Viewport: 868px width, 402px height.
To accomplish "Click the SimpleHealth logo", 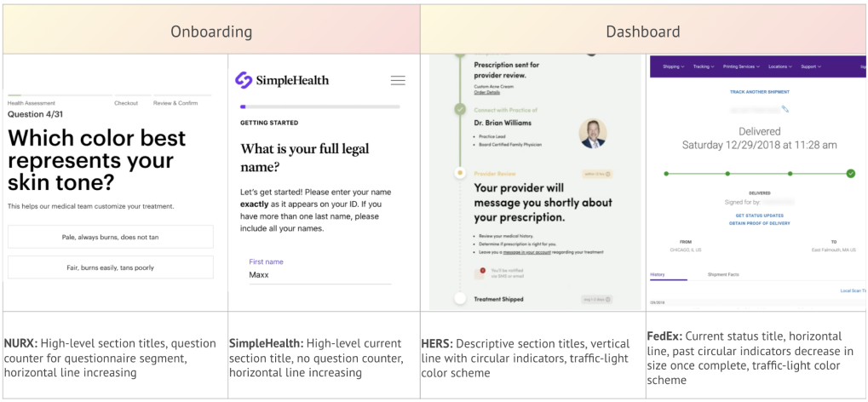I will 282,80.
